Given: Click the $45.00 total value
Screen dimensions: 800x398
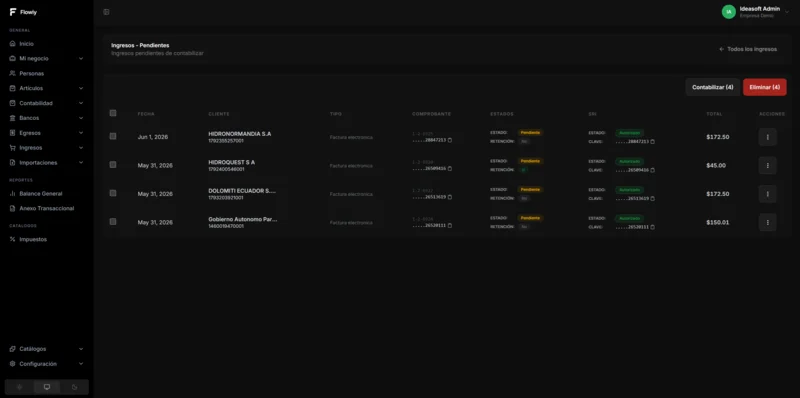Looking at the screenshot, I should click(716, 165).
